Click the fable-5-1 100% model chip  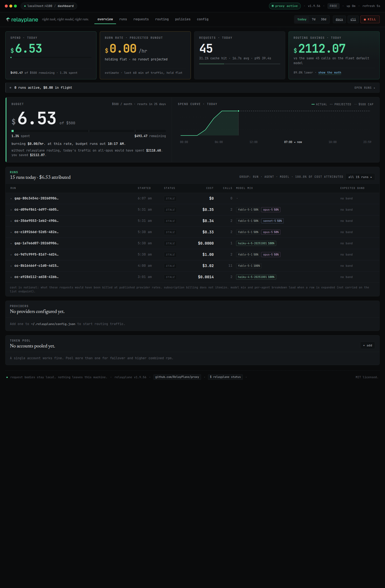[x=249, y=266]
